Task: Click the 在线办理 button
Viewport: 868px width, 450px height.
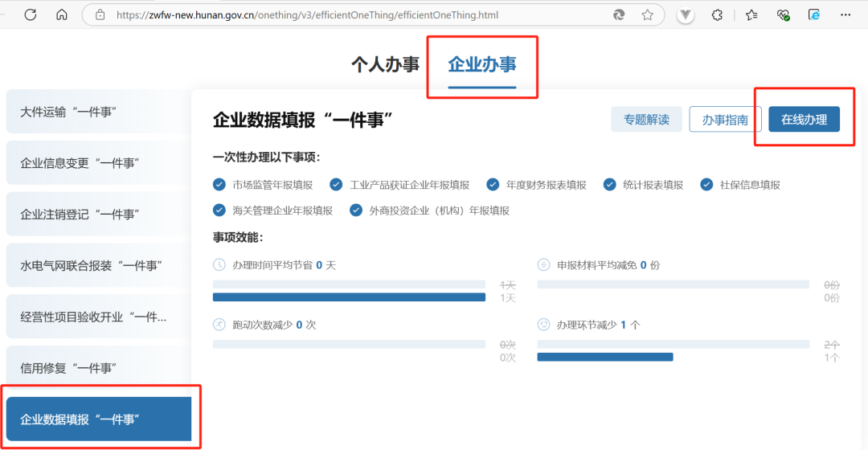Action: (x=804, y=120)
